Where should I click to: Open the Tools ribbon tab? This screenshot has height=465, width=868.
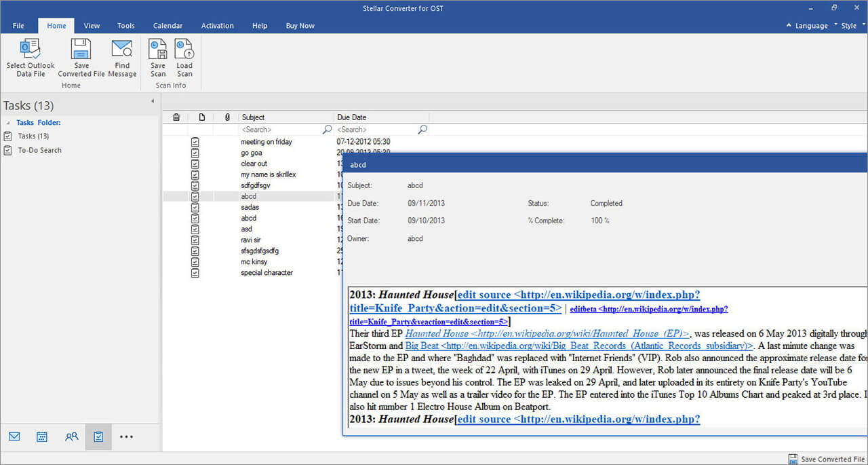125,26
